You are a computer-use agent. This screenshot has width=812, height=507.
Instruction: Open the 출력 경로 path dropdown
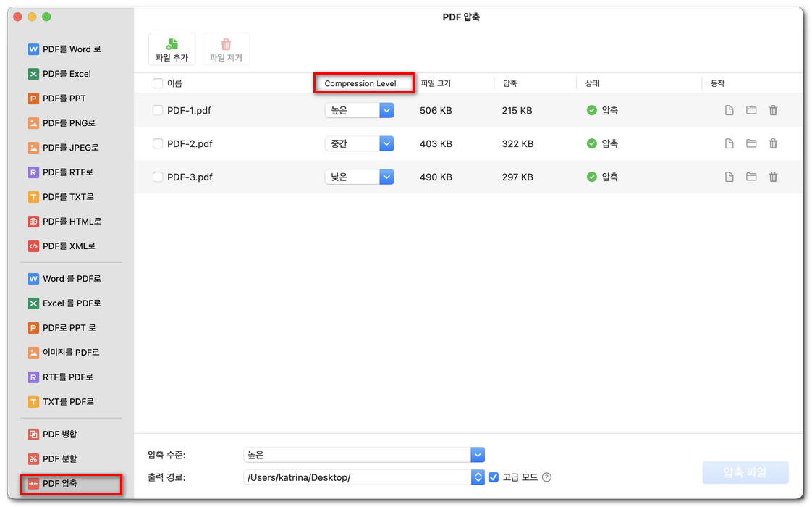pos(364,477)
